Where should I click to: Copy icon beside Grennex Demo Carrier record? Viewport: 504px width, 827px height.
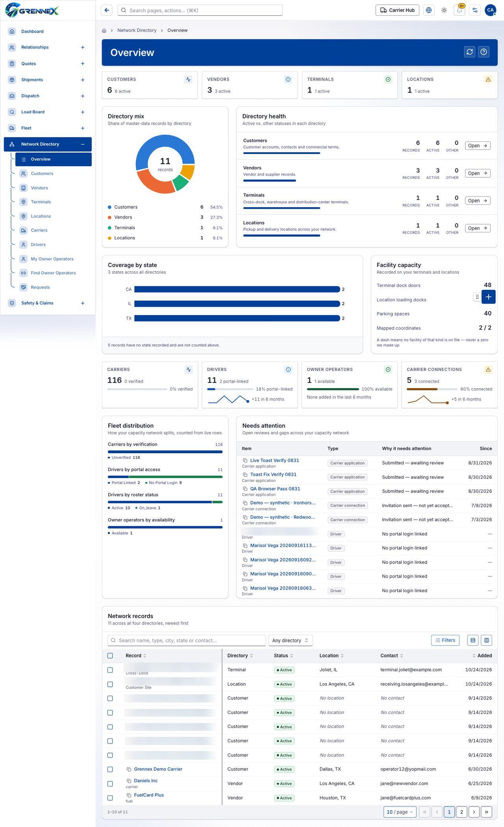pos(129,769)
